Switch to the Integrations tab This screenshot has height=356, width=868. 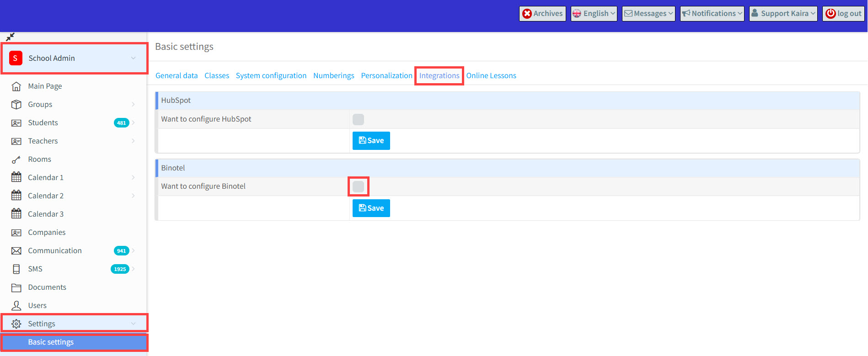[439, 75]
